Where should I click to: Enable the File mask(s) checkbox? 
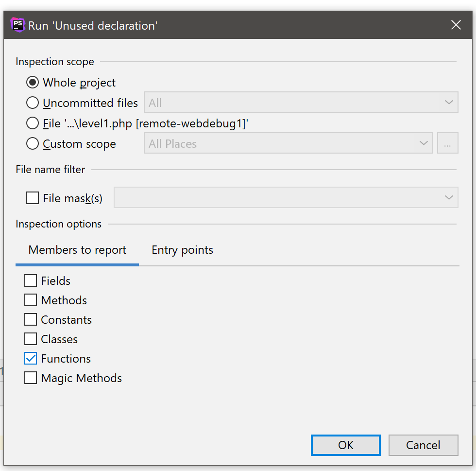point(33,198)
